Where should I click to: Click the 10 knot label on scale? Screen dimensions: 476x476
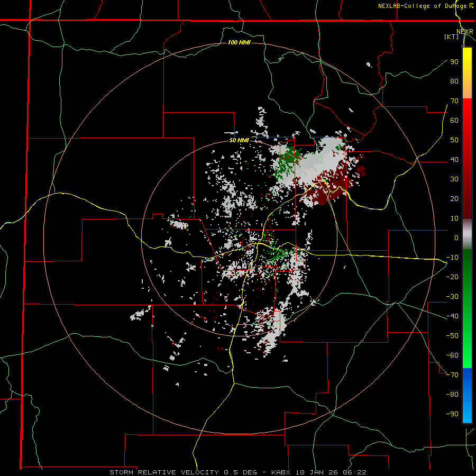point(454,218)
